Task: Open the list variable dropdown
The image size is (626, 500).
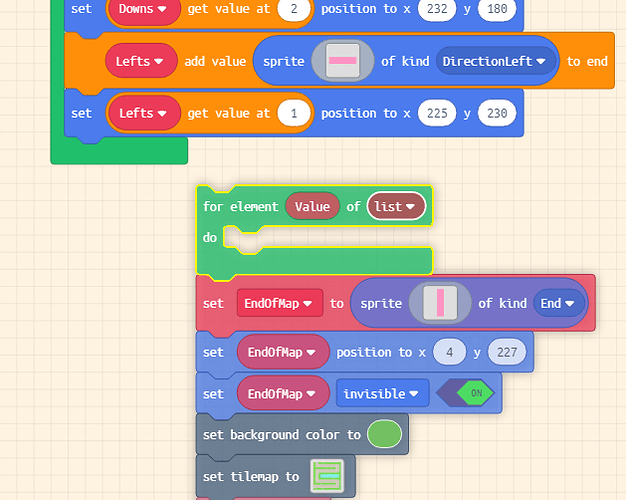Action: 396,206
